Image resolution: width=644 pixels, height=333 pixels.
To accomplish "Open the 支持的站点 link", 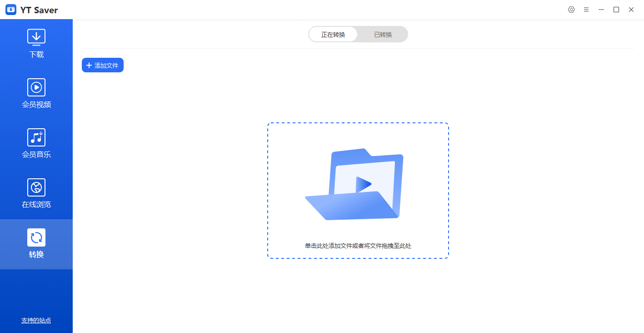I will 36,321.
